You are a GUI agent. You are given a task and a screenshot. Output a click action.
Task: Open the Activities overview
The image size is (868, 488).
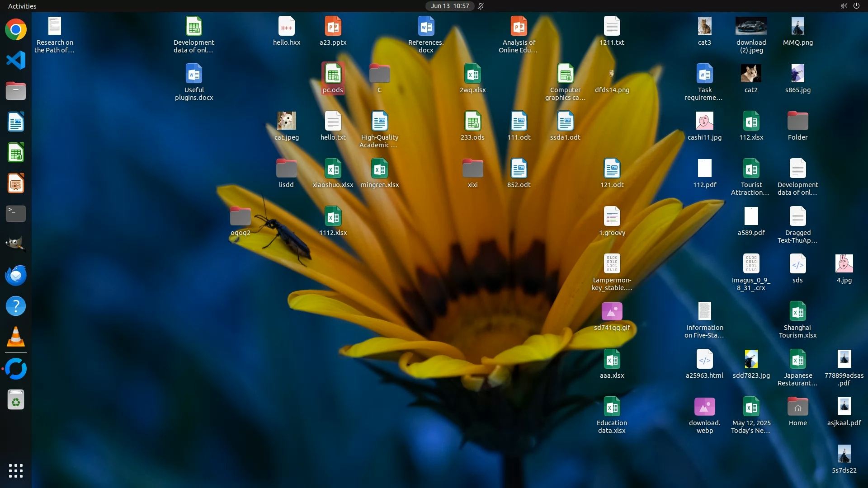22,6
